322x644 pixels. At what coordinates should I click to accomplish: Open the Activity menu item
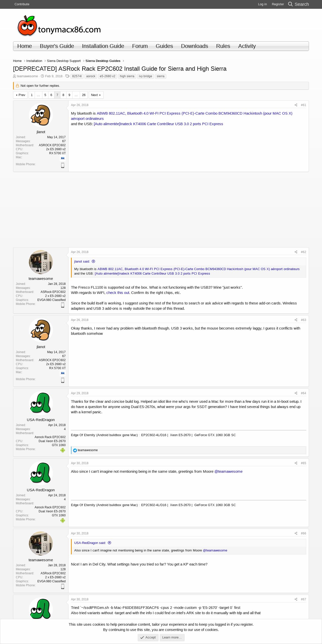(x=247, y=46)
